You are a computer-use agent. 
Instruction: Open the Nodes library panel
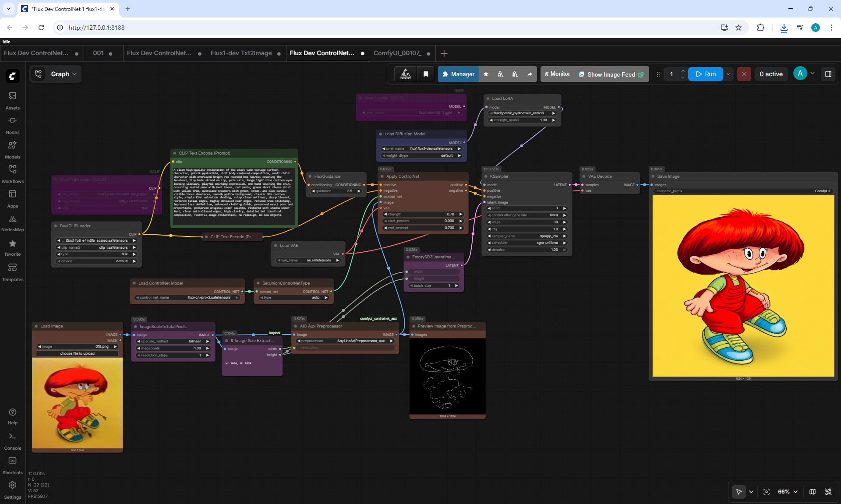point(12,125)
